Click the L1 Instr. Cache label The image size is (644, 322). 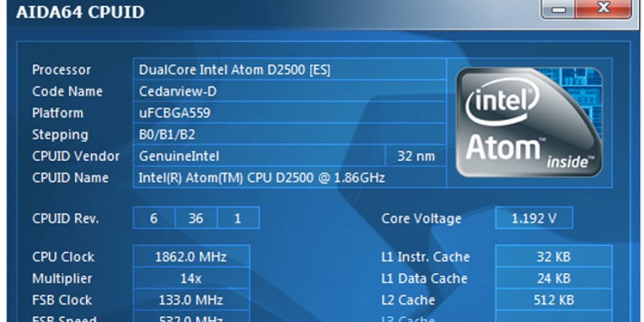pyautogui.click(x=426, y=257)
